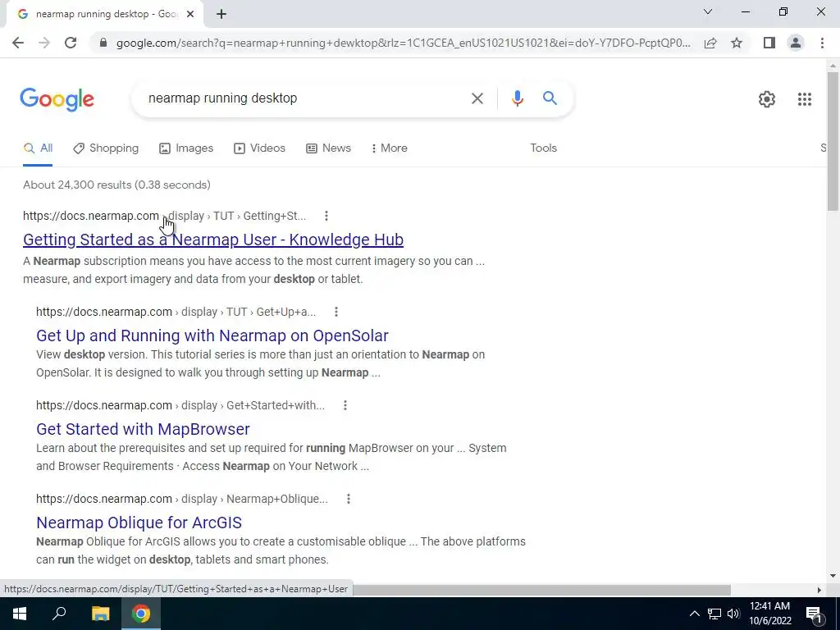
Task: Open Get Up and Running with Nearmap link
Action: [212, 336]
